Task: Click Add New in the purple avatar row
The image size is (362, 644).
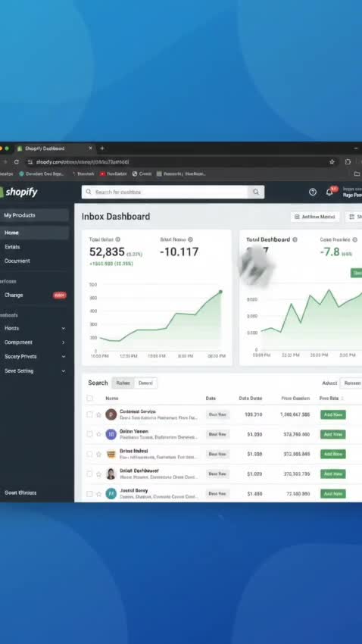Action: point(333,434)
